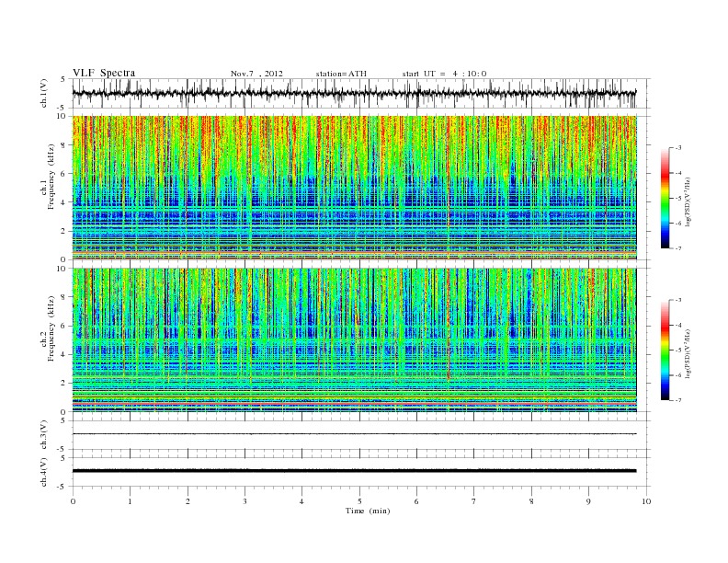Click the "3" tick on the time axis
The width and height of the screenshot is (728, 563).
tap(245, 501)
